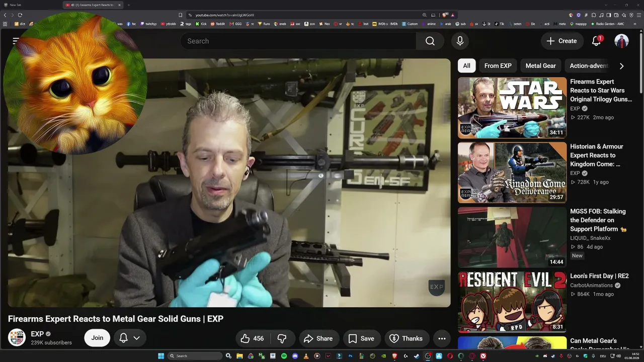
Task: Open the browser main hamburger menu
Action: 639,15
